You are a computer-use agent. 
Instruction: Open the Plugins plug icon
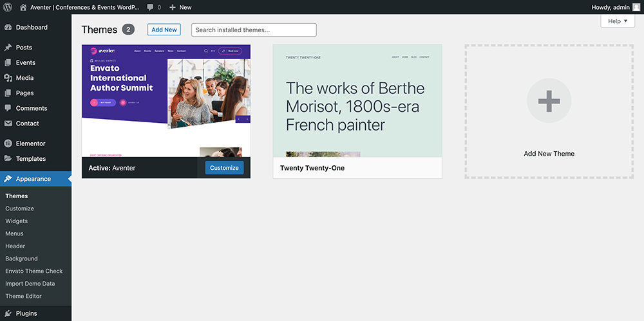coord(8,313)
